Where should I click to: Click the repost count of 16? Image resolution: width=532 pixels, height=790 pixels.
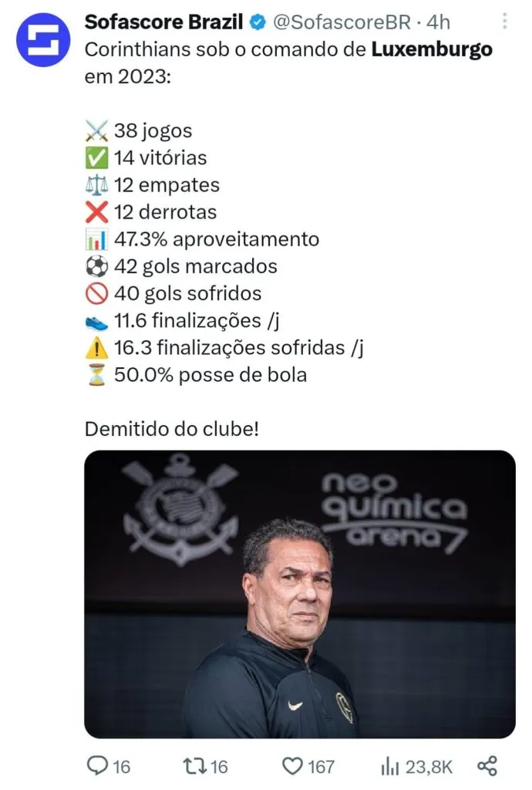point(219,766)
